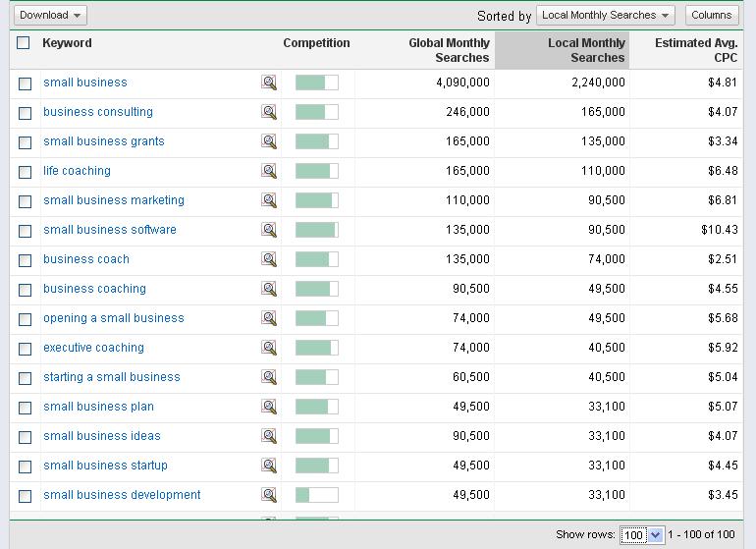
Task: Open the Show rows 100 dropdown
Action: click(x=642, y=535)
